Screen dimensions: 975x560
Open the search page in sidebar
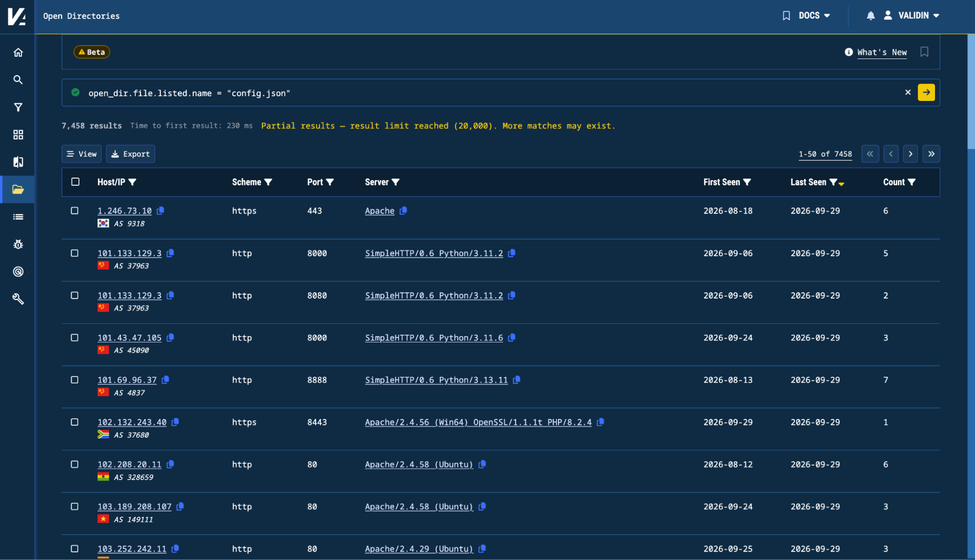pos(18,80)
